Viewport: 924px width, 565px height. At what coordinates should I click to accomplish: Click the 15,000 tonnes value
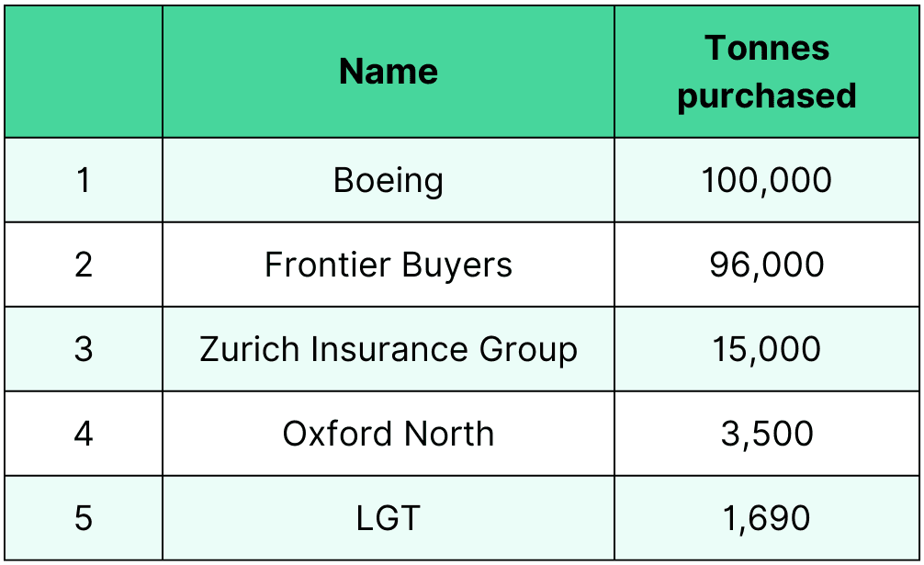click(x=767, y=349)
